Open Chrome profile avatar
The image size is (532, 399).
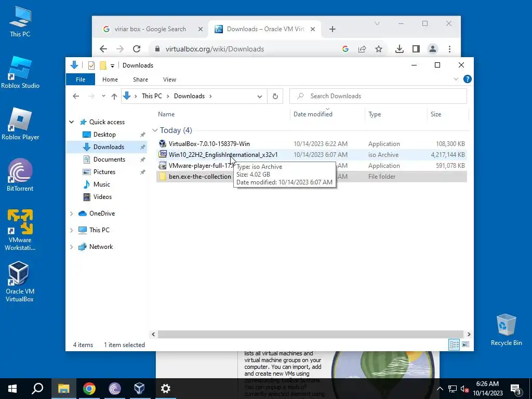coord(433,49)
